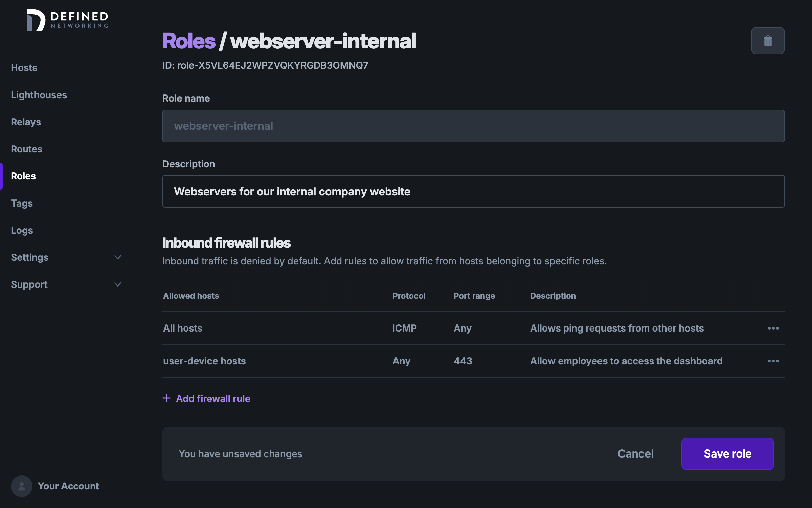Open the Lighthouses section
The height and width of the screenshot is (508, 812).
tap(39, 94)
